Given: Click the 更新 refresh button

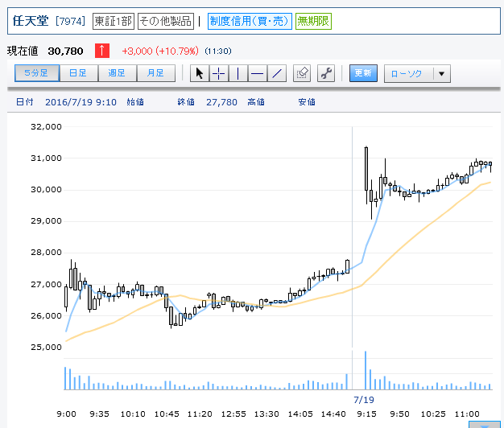Looking at the screenshot, I should pos(363,73).
